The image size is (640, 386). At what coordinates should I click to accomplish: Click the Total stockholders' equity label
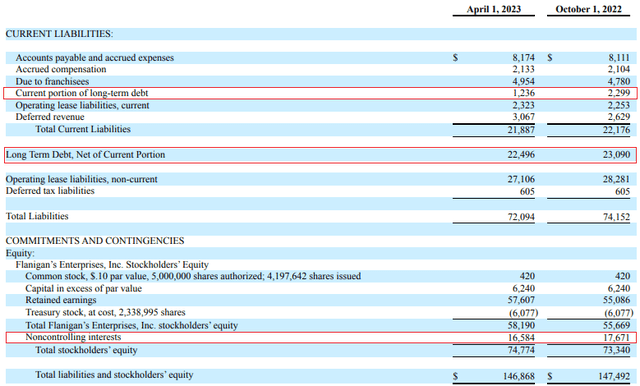pos(86,350)
